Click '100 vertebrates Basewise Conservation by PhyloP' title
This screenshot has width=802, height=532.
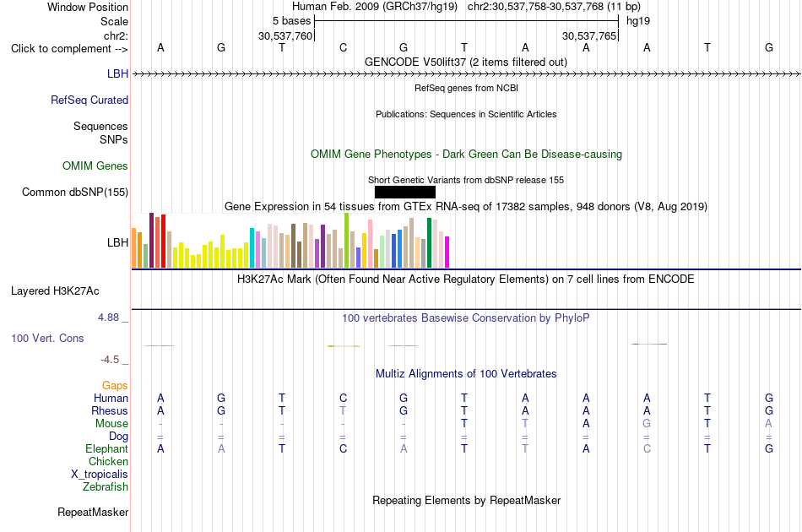point(466,318)
